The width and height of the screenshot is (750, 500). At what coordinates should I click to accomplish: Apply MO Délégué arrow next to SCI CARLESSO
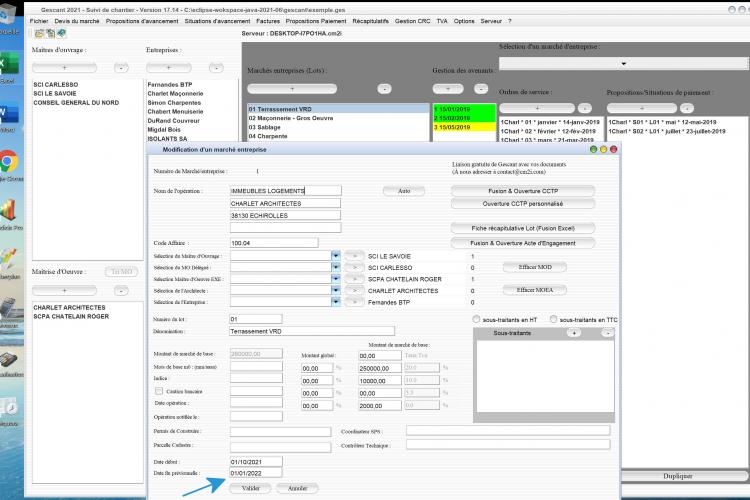[354, 267]
